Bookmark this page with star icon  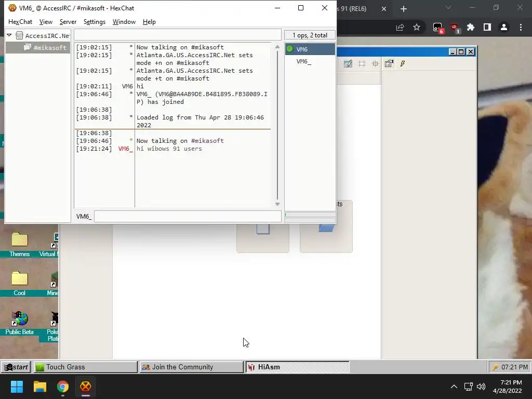[x=417, y=27]
